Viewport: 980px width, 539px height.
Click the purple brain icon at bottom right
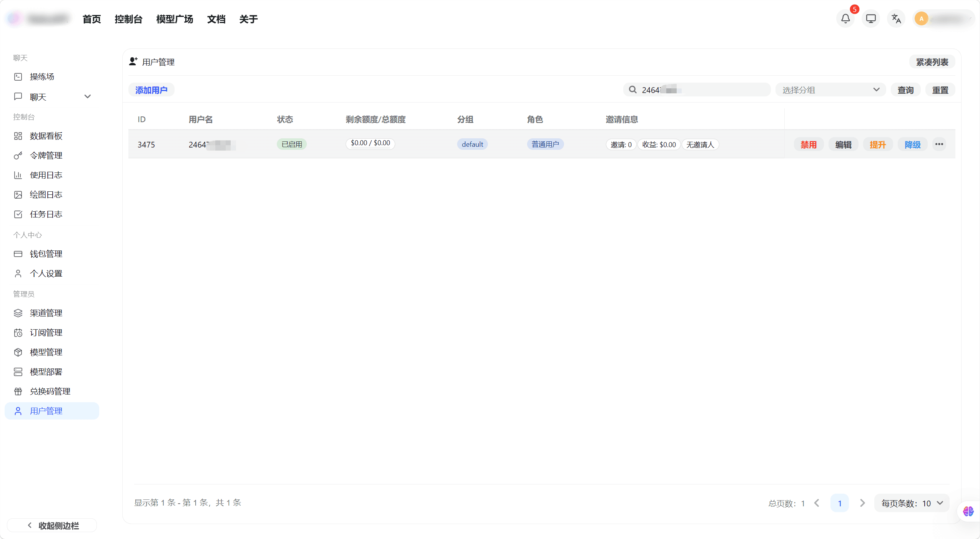pos(968,511)
